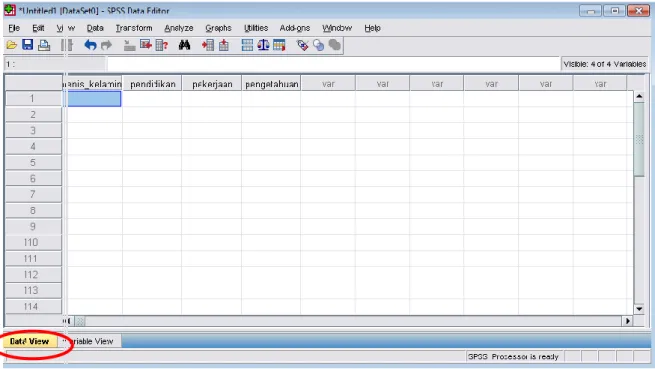The height and width of the screenshot is (369, 655).
Task: Click the Show All Variables icon
Action: (335, 45)
